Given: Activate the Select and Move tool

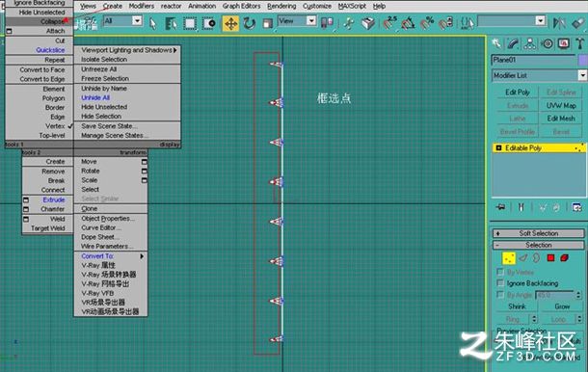Looking at the screenshot, I should [x=230, y=24].
